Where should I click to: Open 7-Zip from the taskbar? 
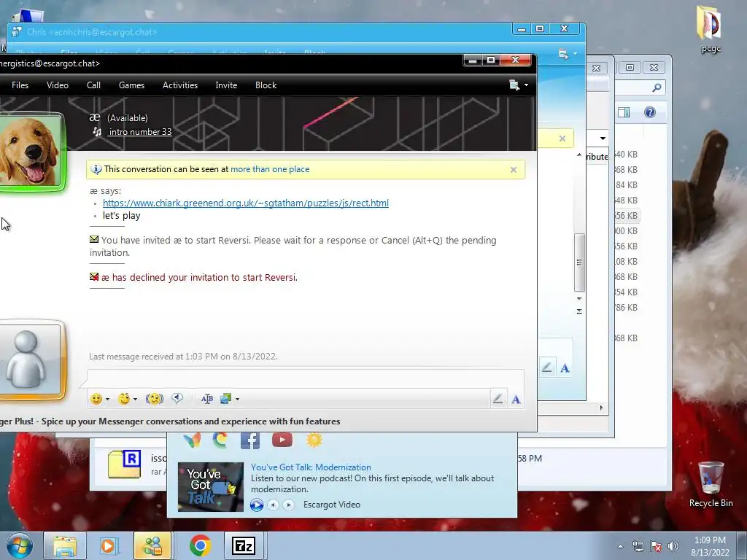(x=244, y=545)
